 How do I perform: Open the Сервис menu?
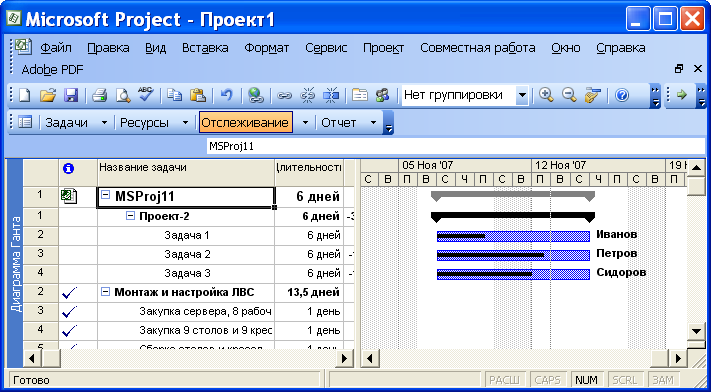[326, 48]
